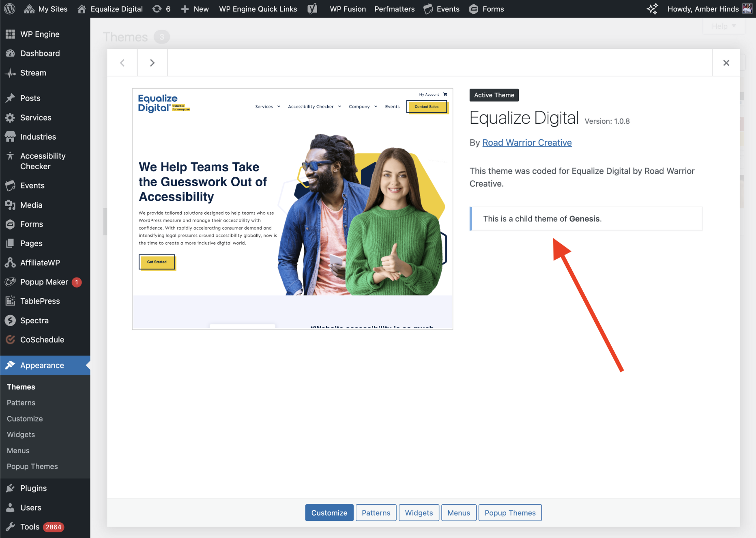This screenshot has width=756, height=538.
Task: Select Themes submenu item
Action: (x=21, y=387)
